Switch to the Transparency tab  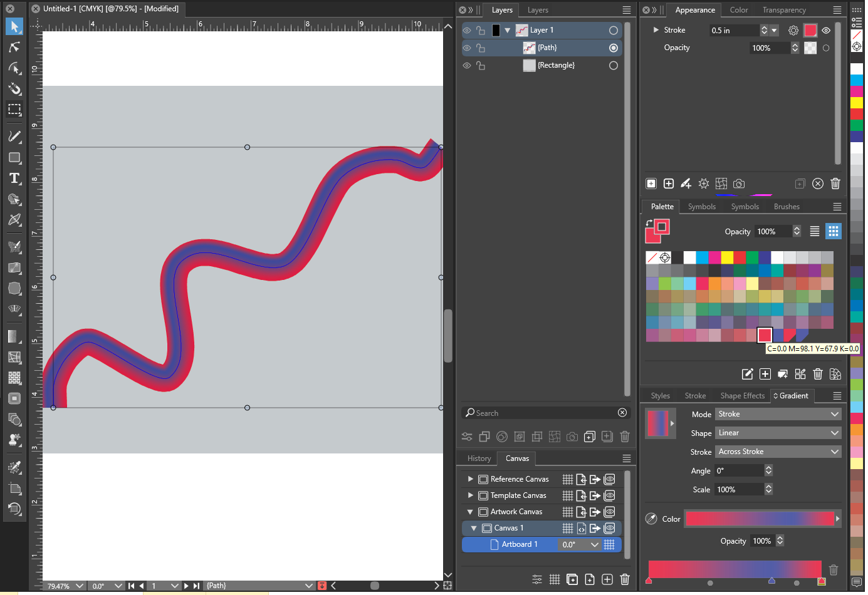[783, 10]
